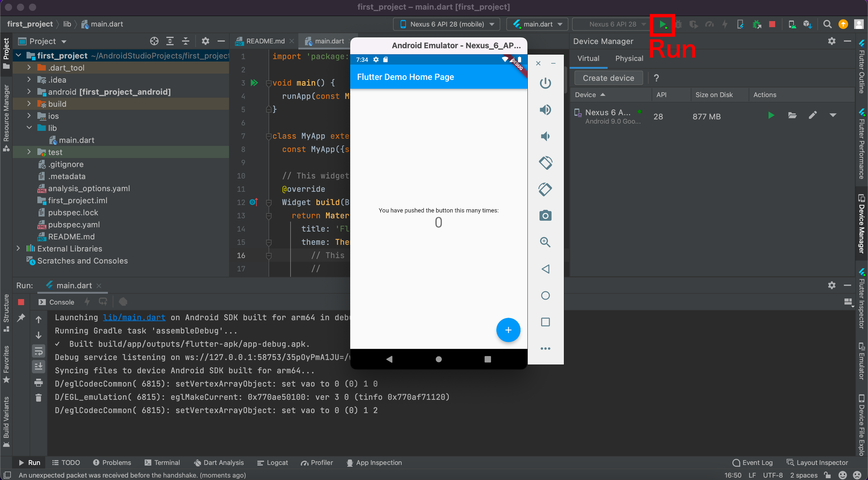
Task: Expand the build folder
Action: tap(29, 103)
